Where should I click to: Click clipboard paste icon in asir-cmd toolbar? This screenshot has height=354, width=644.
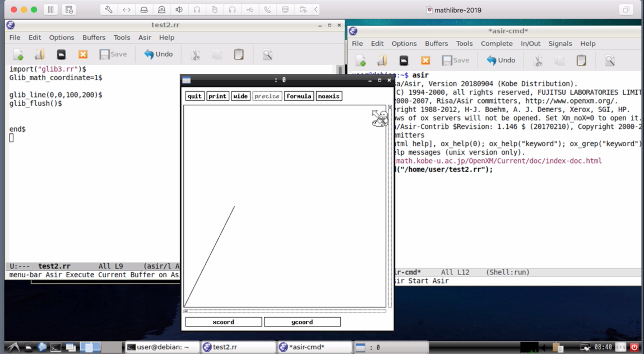click(x=581, y=60)
